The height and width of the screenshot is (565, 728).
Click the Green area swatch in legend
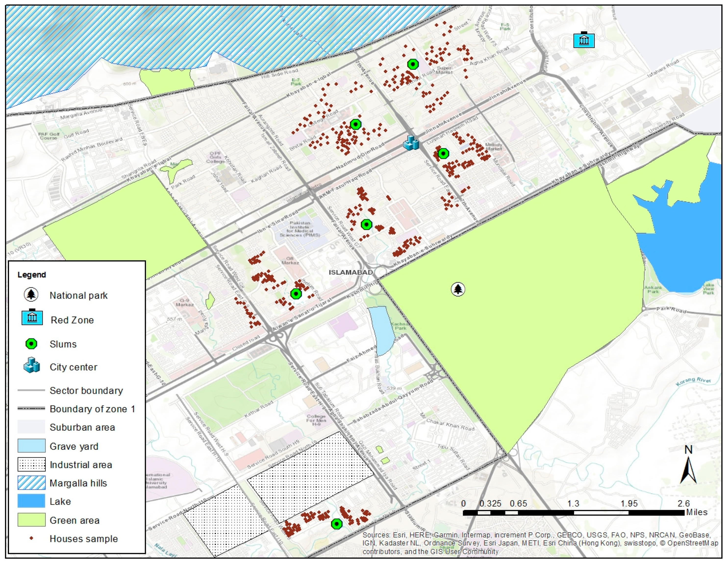[x=31, y=520]
